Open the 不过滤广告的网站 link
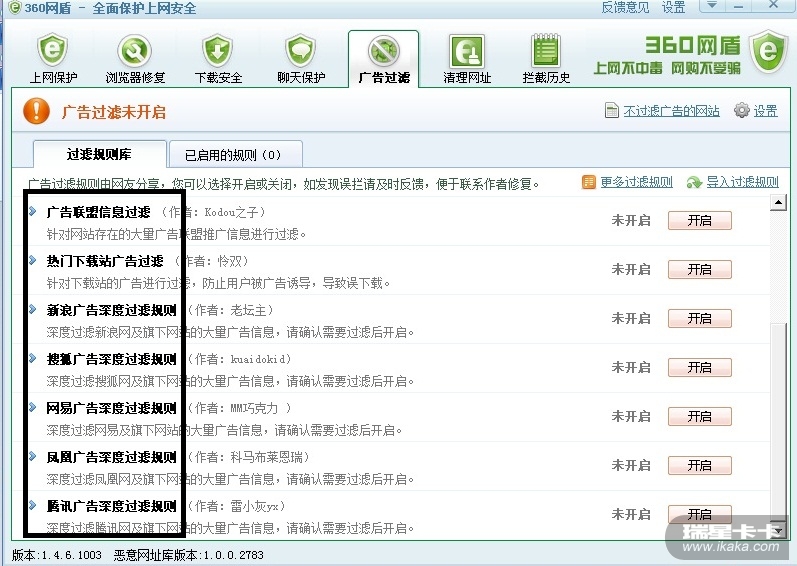The height and width of the screenshot is (566, 797). (x=671, y=110)
